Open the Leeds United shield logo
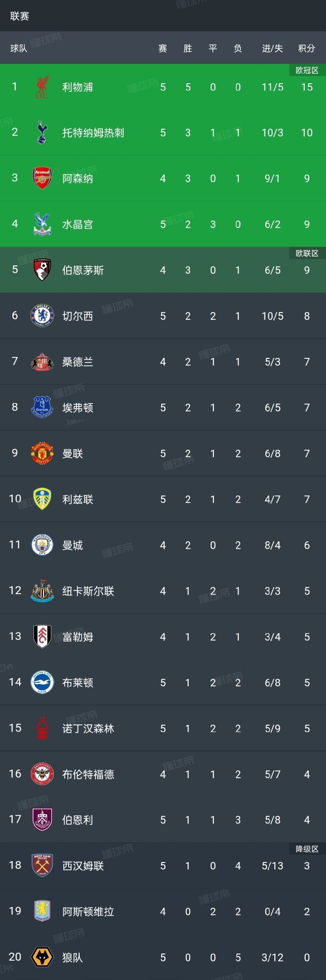Image resolution: width=326 pixels, height=980 pixels. [x=42, y=499]
